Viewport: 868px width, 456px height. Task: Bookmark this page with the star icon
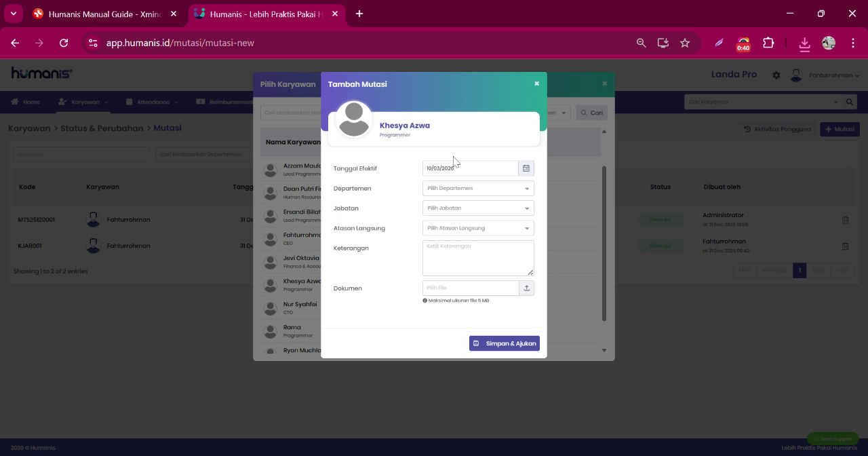tap(685, 43)
